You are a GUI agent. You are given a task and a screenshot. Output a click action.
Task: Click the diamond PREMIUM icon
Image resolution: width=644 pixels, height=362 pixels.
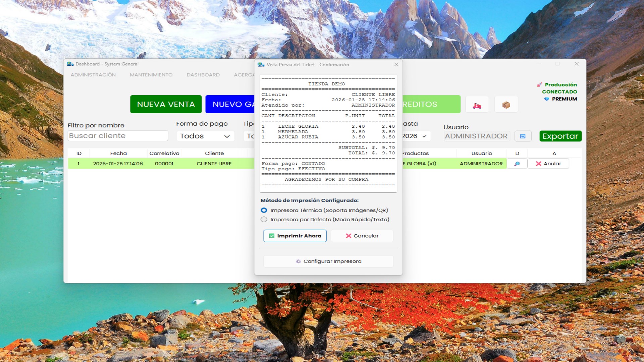coord(546,99)
